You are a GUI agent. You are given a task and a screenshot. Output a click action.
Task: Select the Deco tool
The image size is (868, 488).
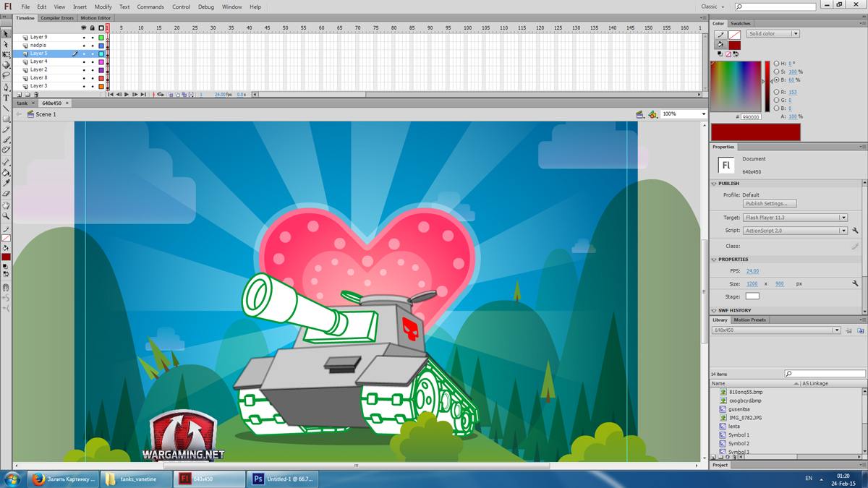point(6,150)
